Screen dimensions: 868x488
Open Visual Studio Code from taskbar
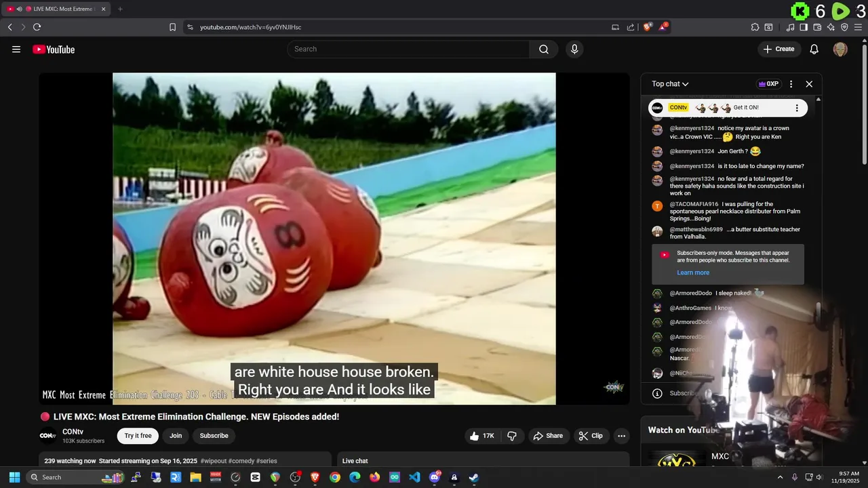pos(414,477)
